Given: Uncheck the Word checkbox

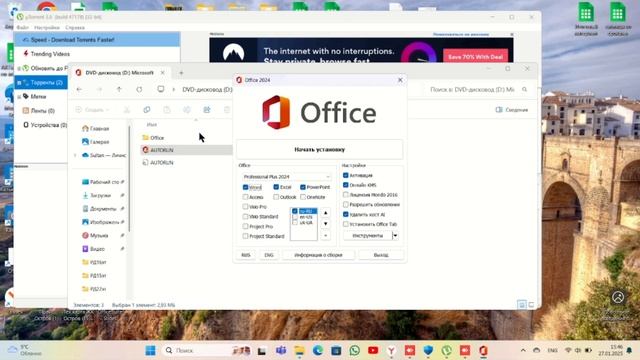Looking at the screenshot, I should coord(245,187).
